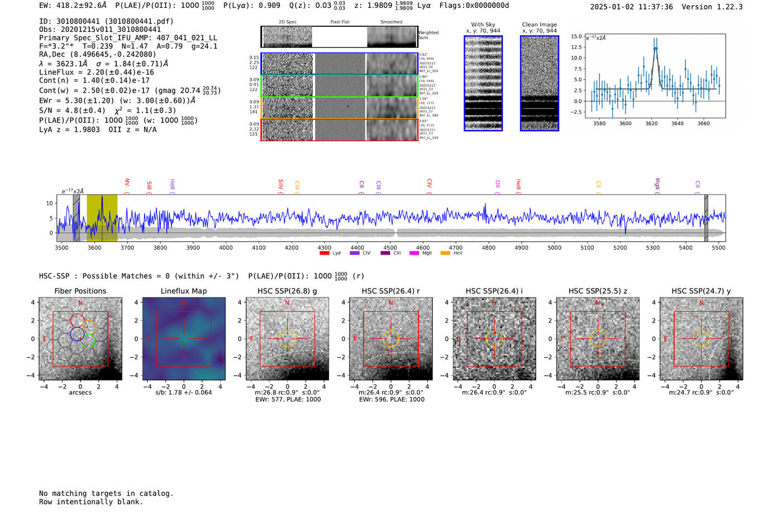Open the Fiber Positions thumbnail
782x532 pixels.
[x=80, y=338]
